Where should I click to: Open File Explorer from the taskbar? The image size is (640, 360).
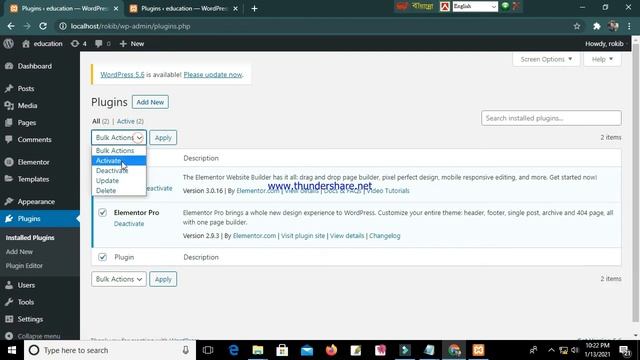pyautogui.click(x=258, y=350)
